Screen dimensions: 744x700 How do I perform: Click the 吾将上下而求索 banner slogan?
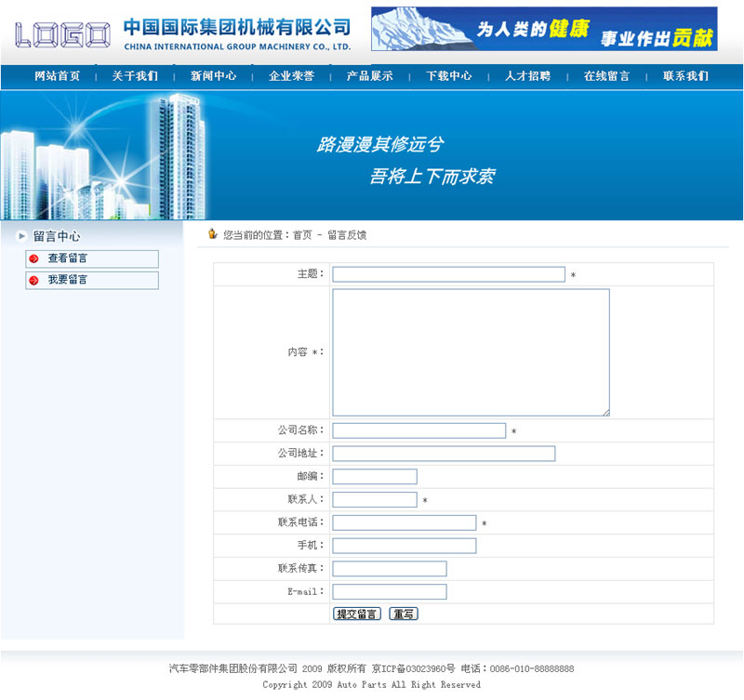click(432, 177)
